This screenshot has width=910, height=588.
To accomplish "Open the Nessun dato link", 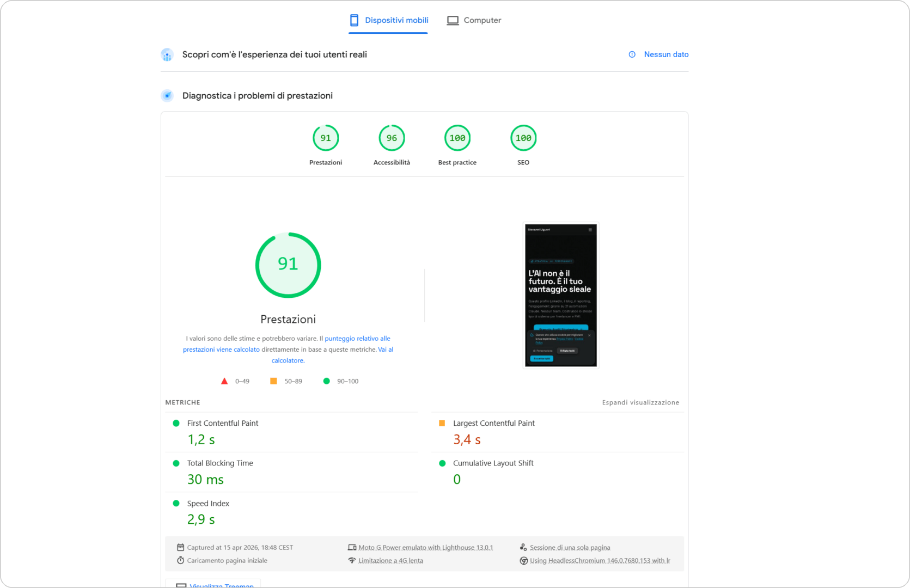I will [666, 54].
